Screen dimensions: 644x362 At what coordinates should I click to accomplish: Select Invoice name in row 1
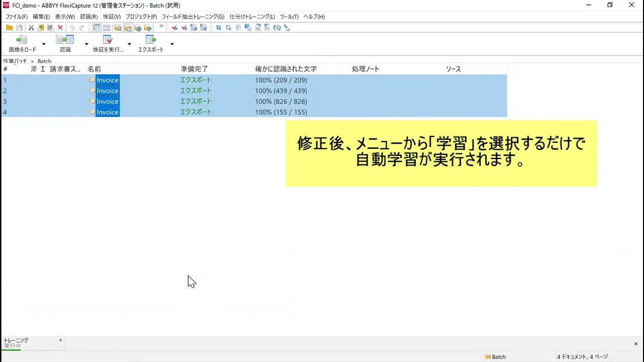[x=108, y=80]
